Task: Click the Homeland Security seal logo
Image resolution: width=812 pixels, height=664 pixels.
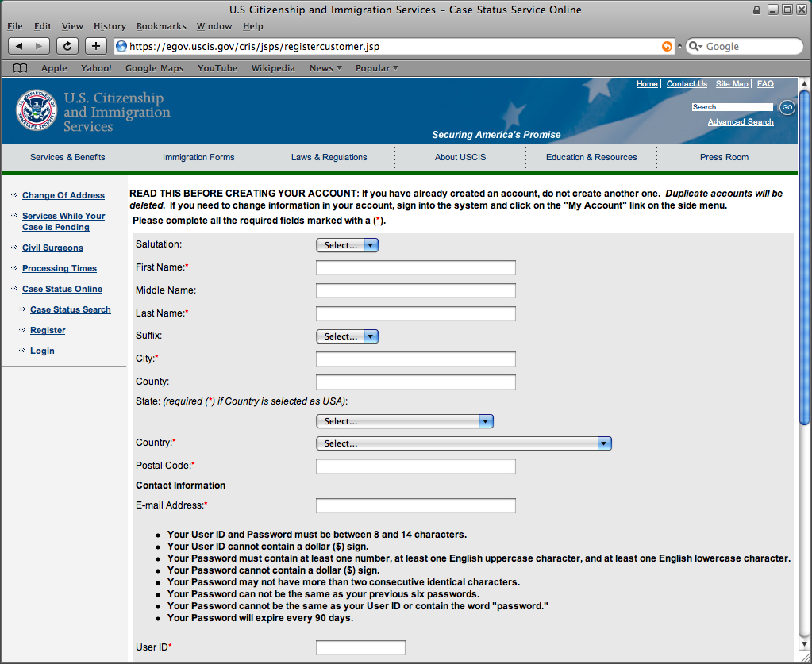Action: click(37, 111)
